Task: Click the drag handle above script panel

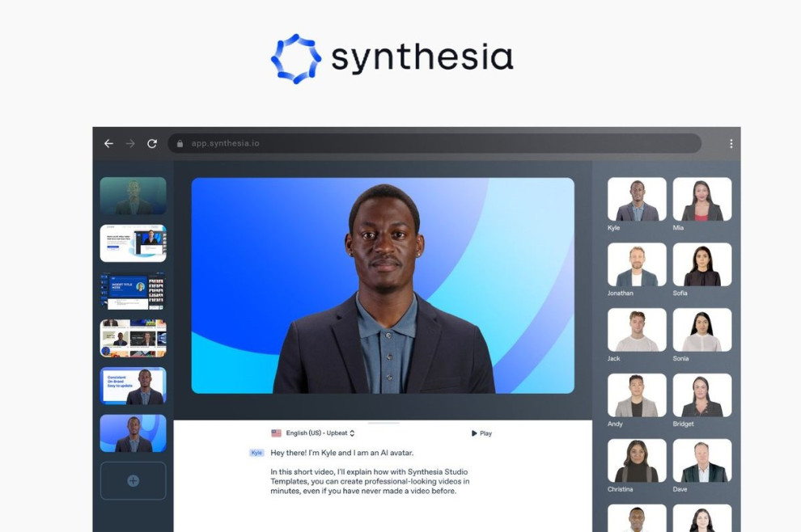Action: pos(384,423)
